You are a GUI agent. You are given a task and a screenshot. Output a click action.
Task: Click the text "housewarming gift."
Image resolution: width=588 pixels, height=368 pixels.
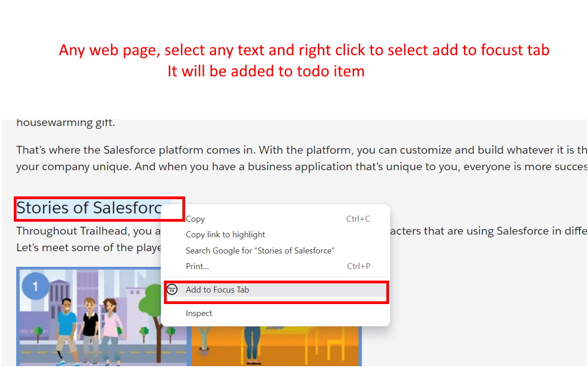[x=66, y=123]
